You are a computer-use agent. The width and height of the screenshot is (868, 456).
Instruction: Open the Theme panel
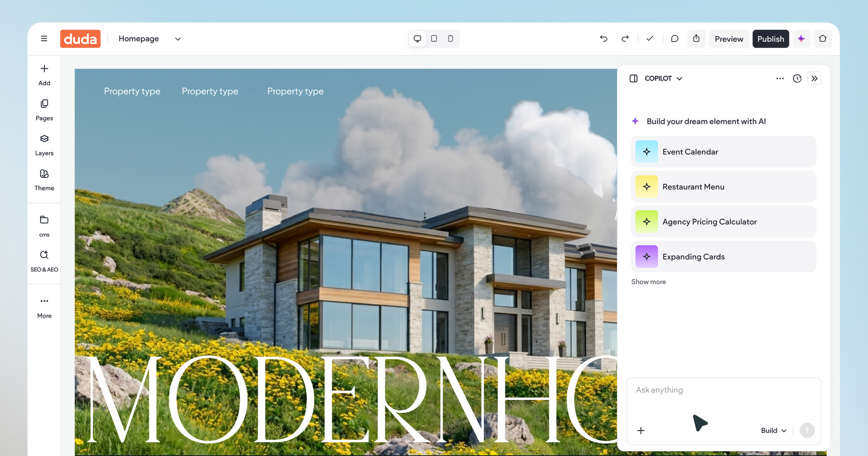(44, 180)
